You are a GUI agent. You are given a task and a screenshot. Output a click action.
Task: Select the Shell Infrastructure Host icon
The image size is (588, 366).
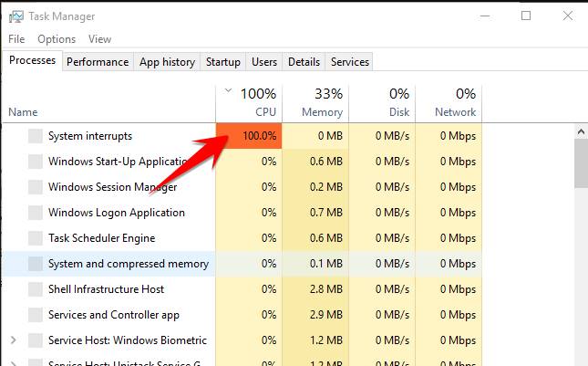pyautogui.click(x=36, y=289)
